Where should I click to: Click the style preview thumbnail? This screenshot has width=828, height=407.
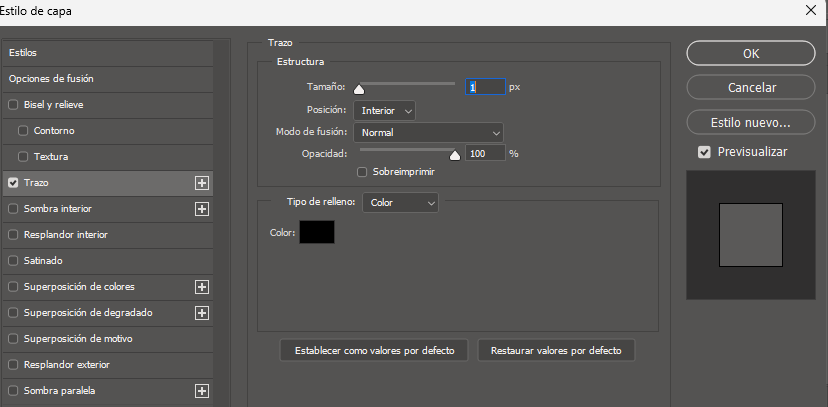(751, 235)
